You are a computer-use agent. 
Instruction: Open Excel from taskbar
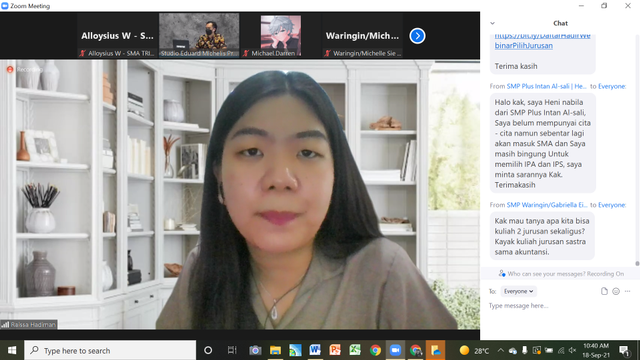click(x=355, y=350)
